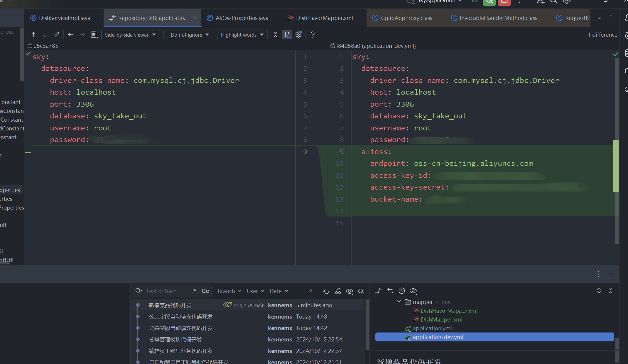
Task: Collapse the mapper folder
Action: [x=399, y=302]
